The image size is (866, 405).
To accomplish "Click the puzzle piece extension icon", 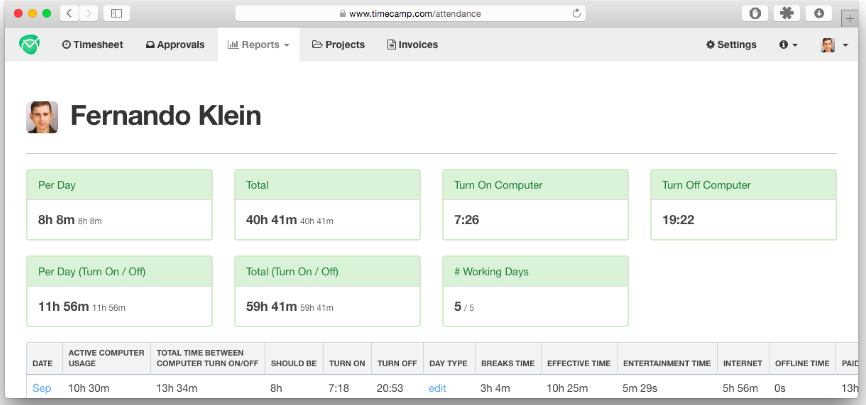I will coord(787,13).
